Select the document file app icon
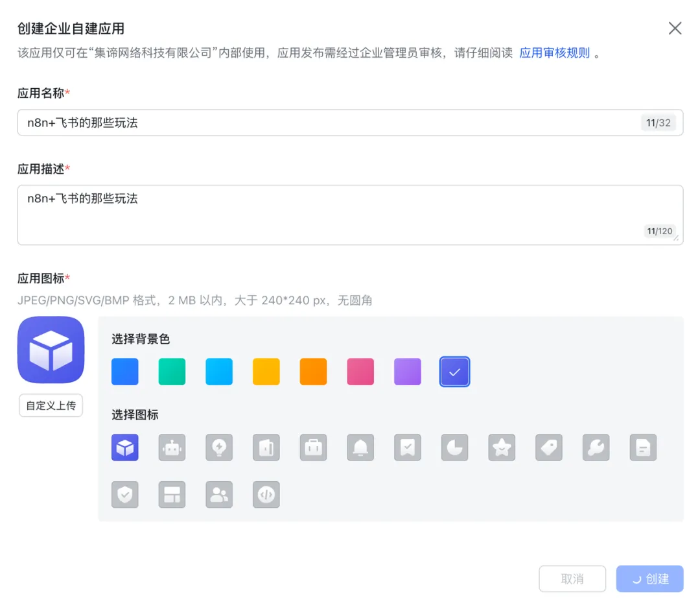The image size is (700, 607). (x=643, y=447)
